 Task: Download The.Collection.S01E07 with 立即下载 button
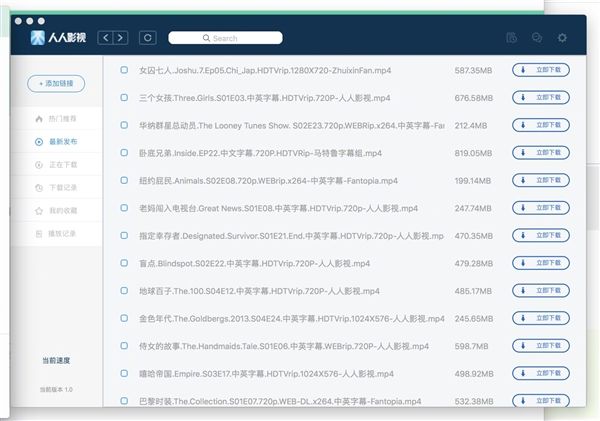click(541, 401)
